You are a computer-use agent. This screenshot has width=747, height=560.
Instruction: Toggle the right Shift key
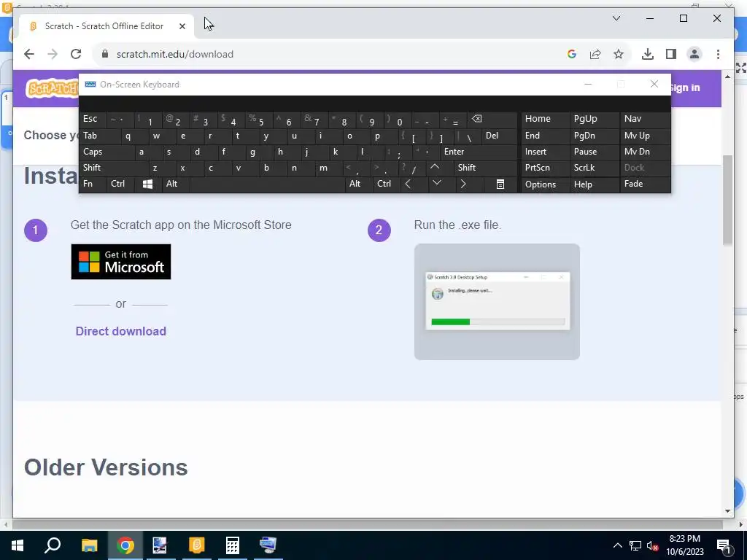pos(486,168)
